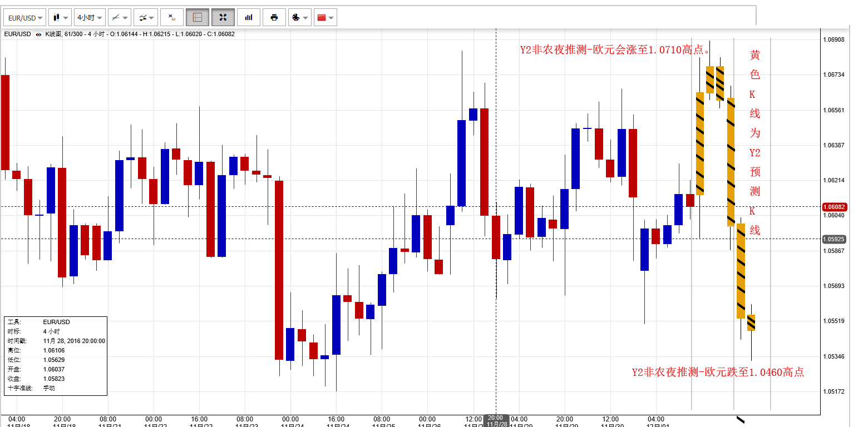Click the red 1.06082 price label

(x=834, y=207)
